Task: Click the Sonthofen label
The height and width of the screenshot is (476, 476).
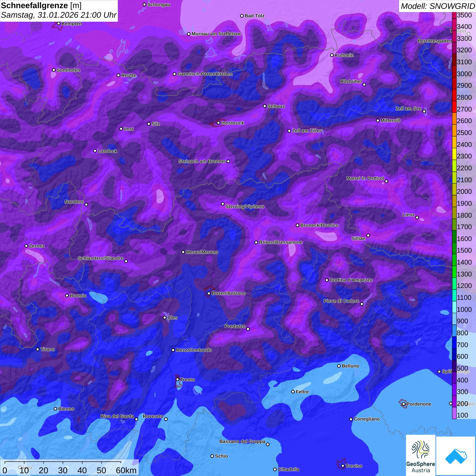Action: click(68, 70)
